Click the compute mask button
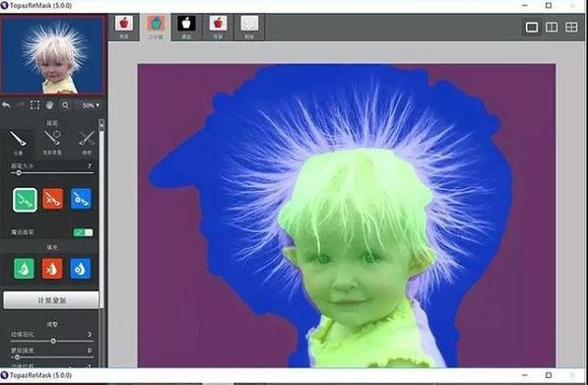The image size is (588, 385). 51,300
